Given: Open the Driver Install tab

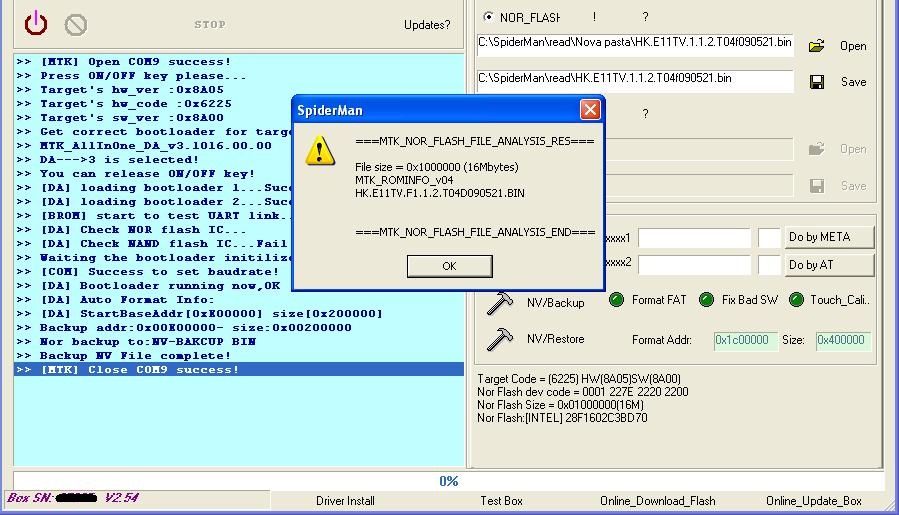Looking at the screenshot, I should tap(345, 501).
